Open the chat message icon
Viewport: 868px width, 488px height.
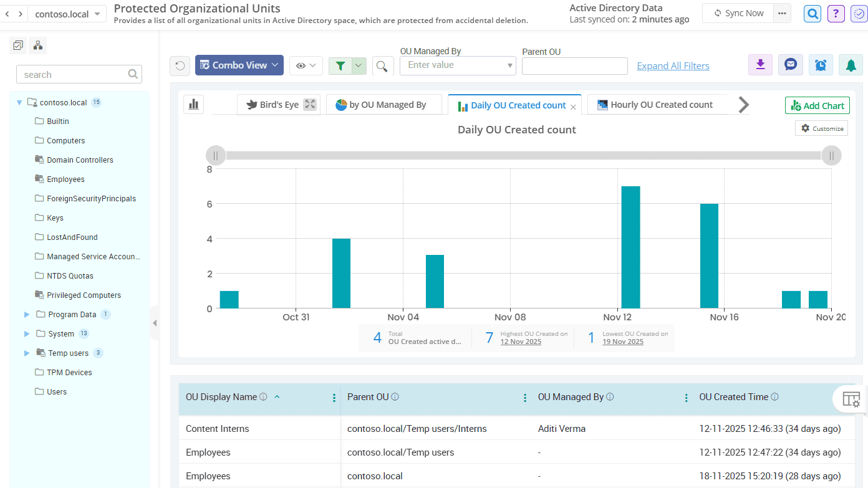(x=790, y=65)
